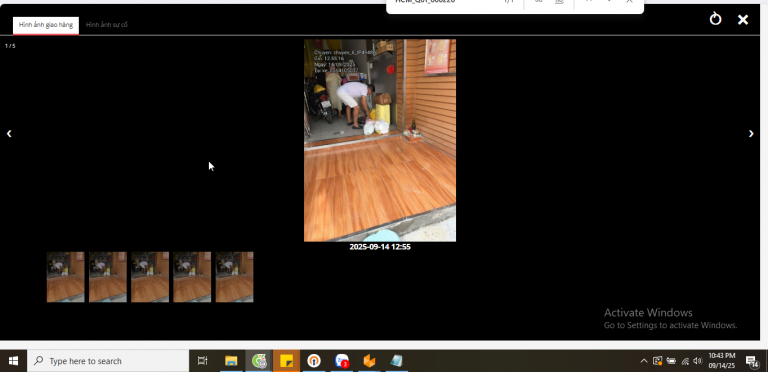
Task: Select the fifth delivery photo thumbnail
Action: click(235, 277)
